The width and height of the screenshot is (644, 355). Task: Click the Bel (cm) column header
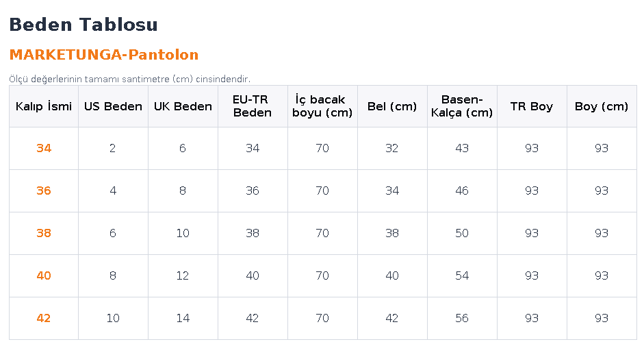392,106
